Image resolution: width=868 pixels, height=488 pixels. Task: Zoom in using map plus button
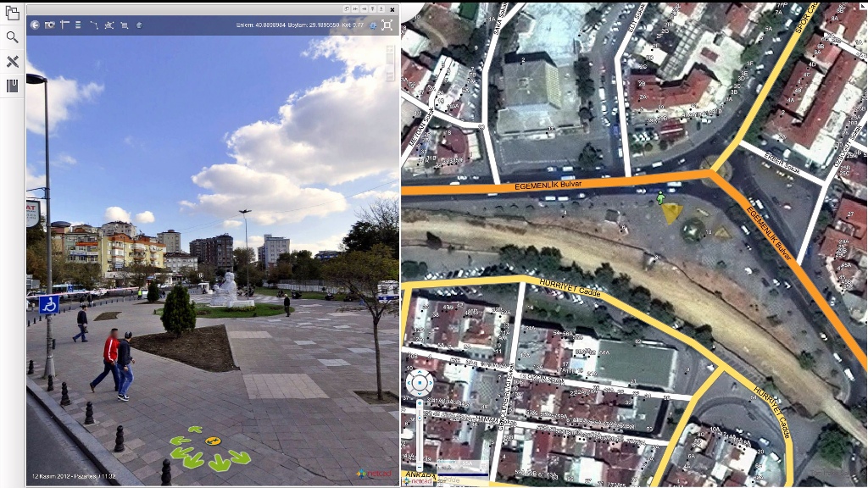419,402
